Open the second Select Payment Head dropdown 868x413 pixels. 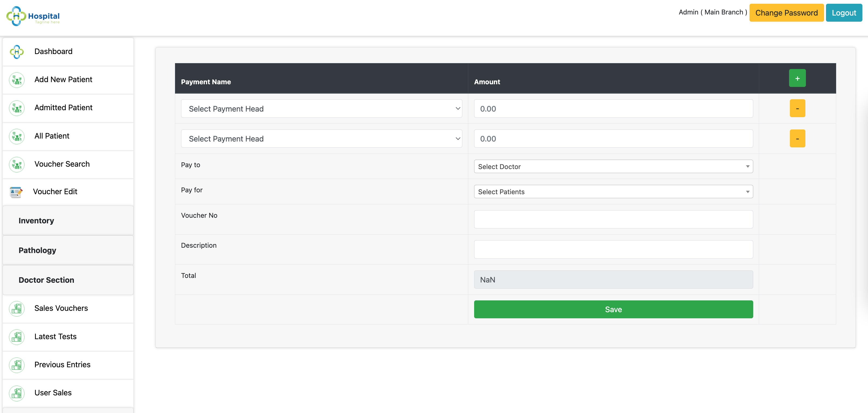pyautogui.click(x=321, y=139)
